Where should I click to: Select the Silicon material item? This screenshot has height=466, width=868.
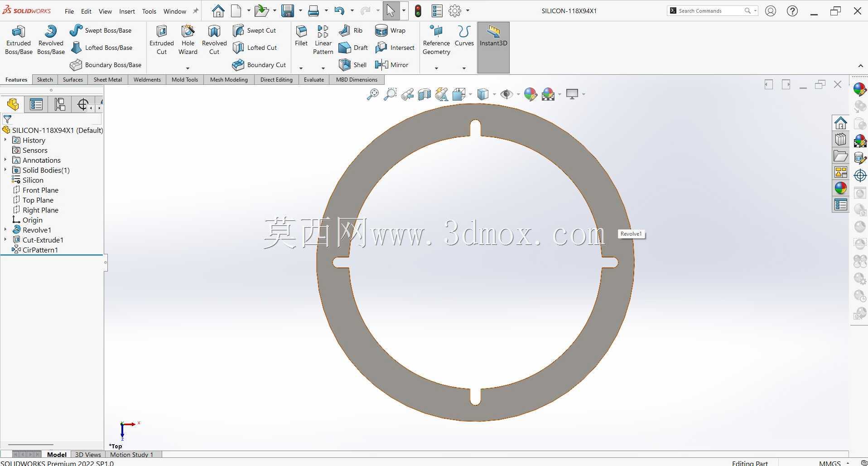[x=28, y=180]
